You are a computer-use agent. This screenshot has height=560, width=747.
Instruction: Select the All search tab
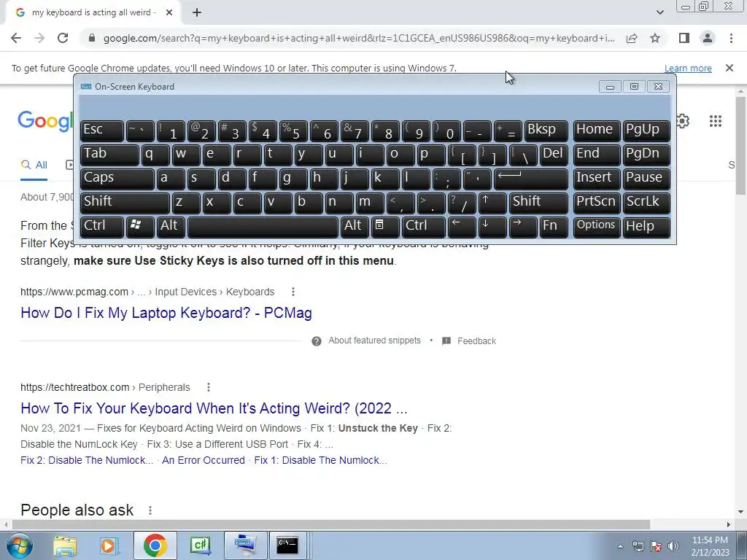(34, 166)
